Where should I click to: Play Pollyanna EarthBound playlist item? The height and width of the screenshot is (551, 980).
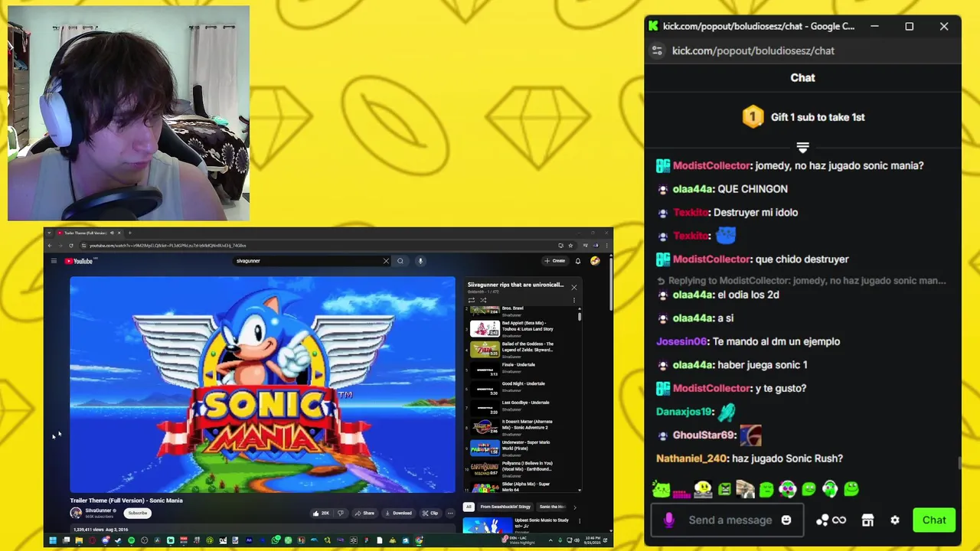(x=522, y=468)
